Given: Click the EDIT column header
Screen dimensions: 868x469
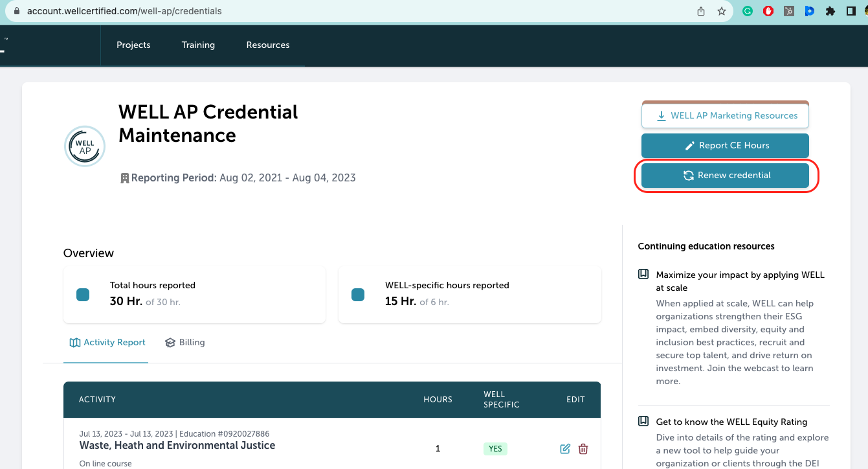Looking at the screenshot, I should coord(575,400).
